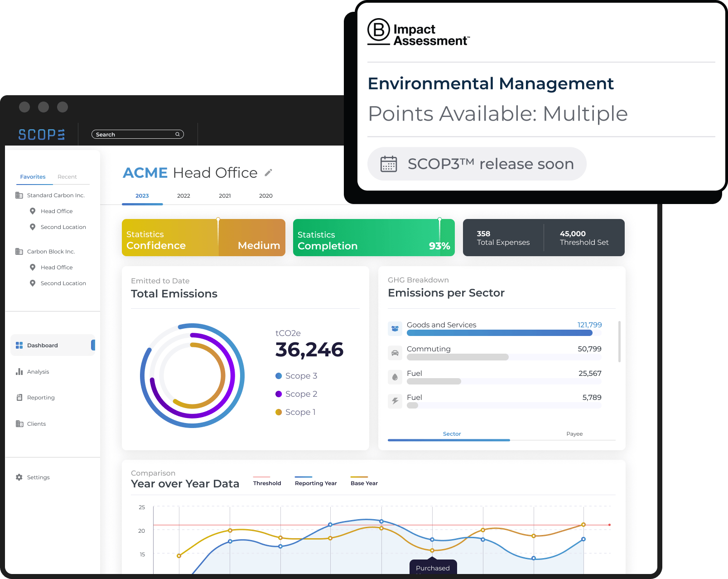
Task: Select Carbon Block Inc. in sidebar
Action: 51,252
